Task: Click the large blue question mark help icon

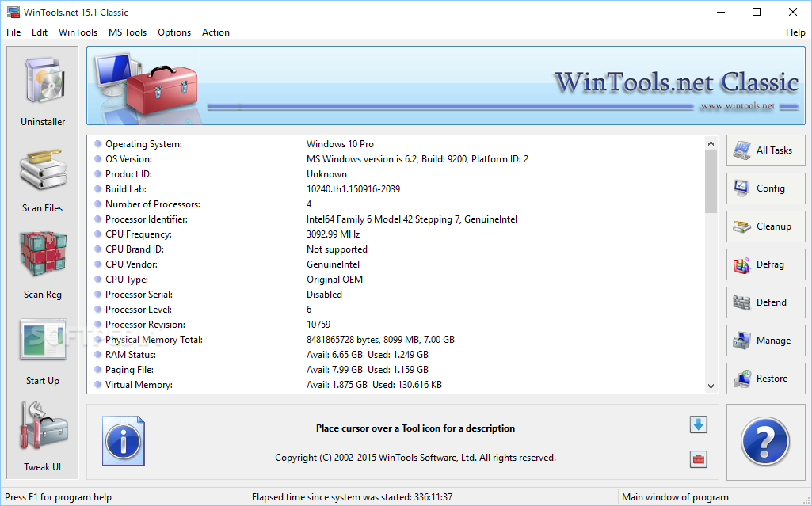Action: click(765, 442)
